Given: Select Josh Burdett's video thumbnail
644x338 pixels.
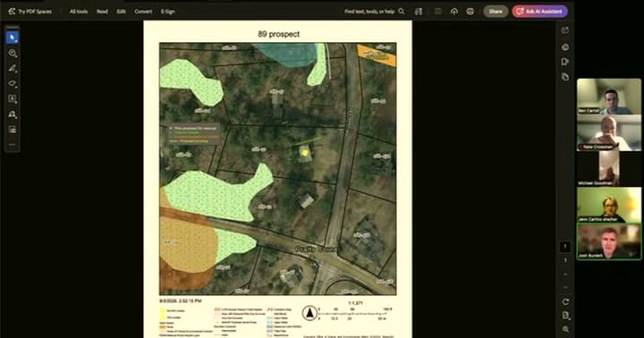Looking at the screenshot, I should tap(609, 241).
